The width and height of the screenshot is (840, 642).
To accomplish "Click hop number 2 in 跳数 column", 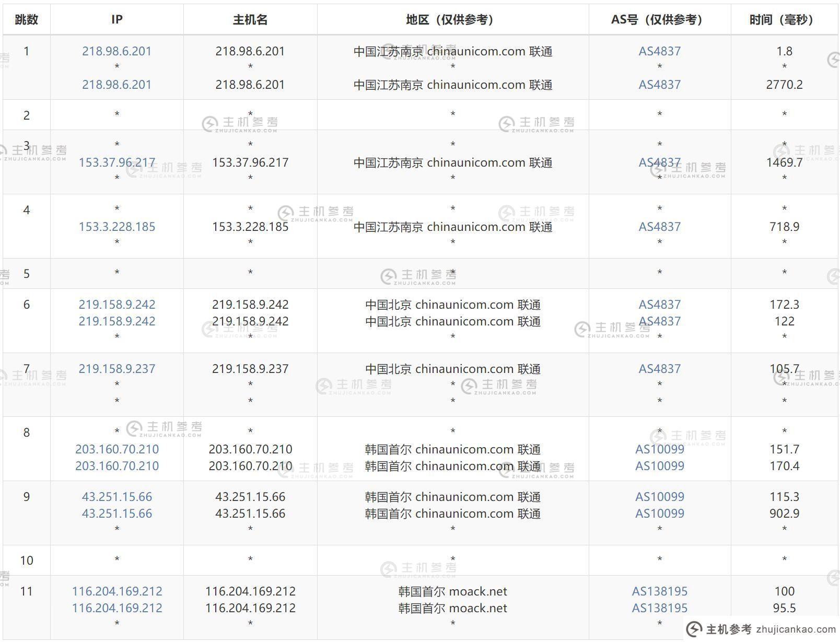I will [27, 115].
